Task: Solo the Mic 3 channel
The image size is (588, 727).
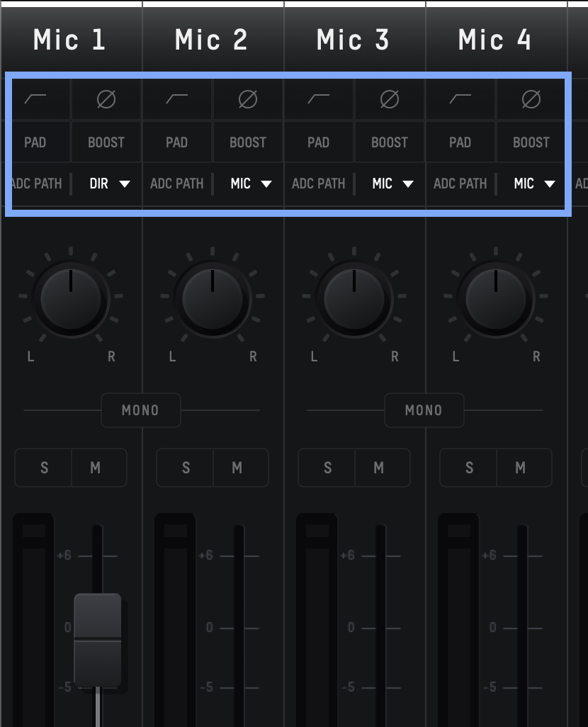Action: (327, 468)
